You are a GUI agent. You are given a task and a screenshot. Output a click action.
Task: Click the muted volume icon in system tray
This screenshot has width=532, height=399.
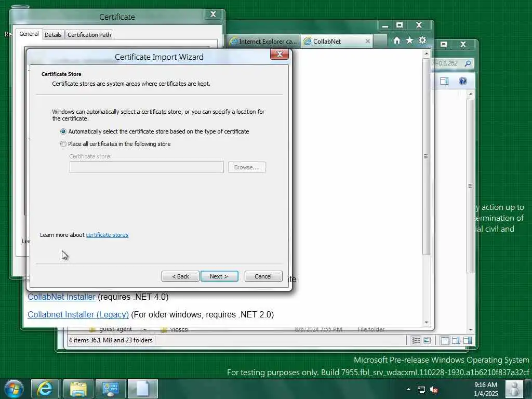pyautogui.click(x=434, y=390)
